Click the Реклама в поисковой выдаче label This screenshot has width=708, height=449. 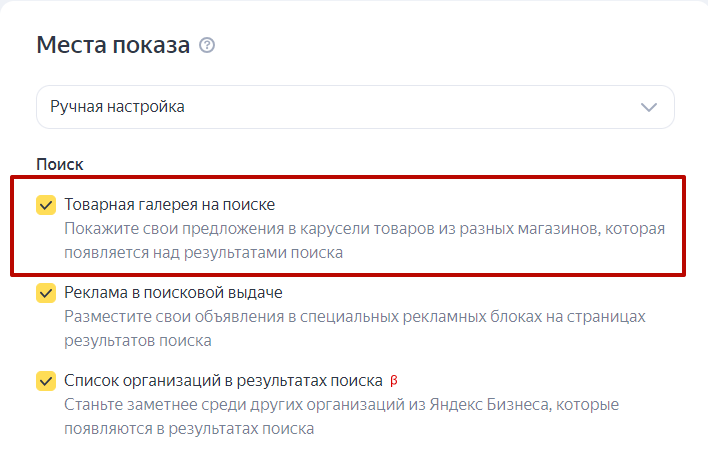pyautogui.click(x=173, y=293)
